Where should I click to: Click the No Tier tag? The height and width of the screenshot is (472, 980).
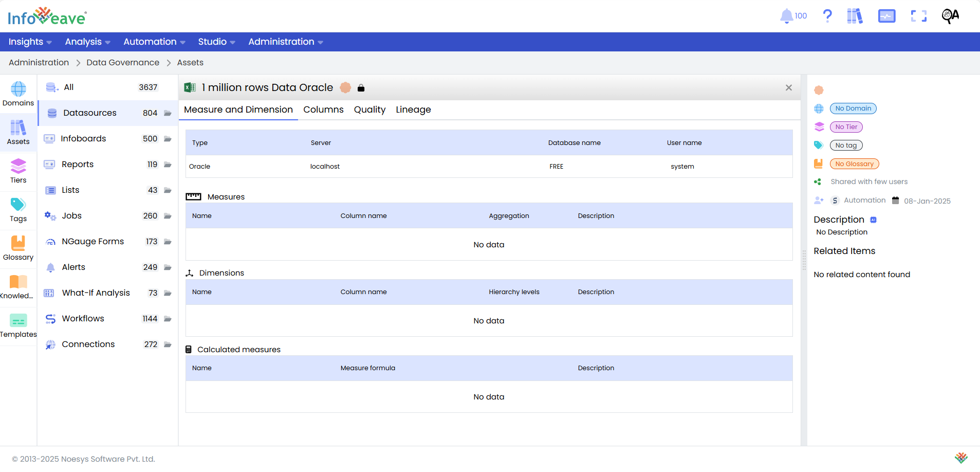[x=846, y=127]
